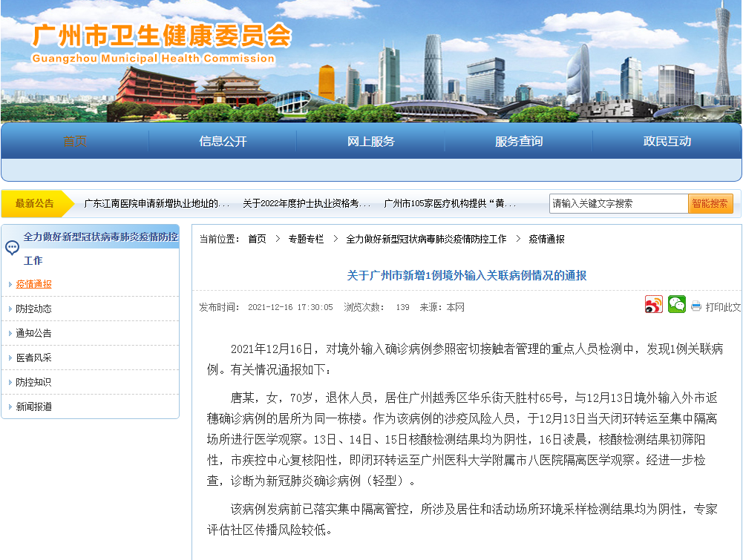Viewport: 743px width, 560px height.
Task: Open the 首页 navigation tab
Action: click(x=75, y=141)
